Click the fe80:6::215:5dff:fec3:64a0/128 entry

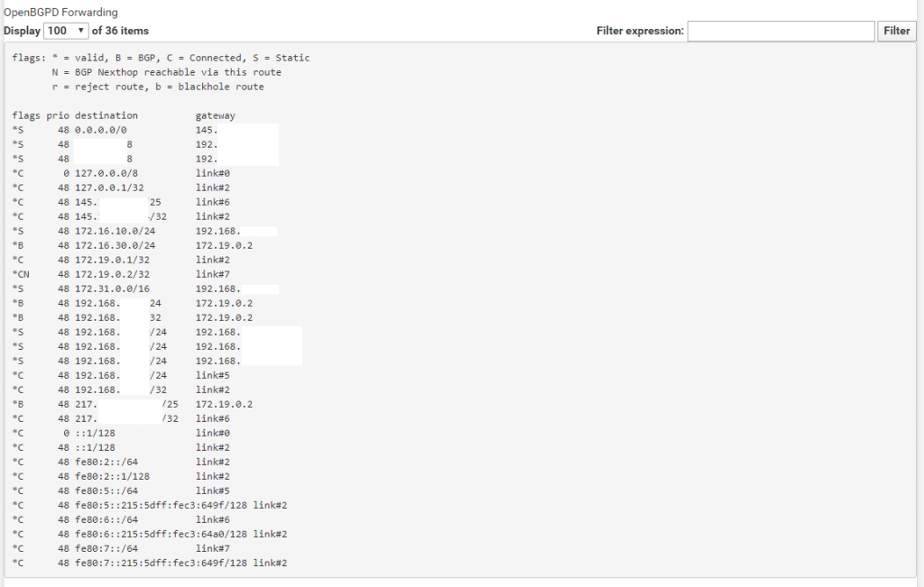(x=162, y=534)
